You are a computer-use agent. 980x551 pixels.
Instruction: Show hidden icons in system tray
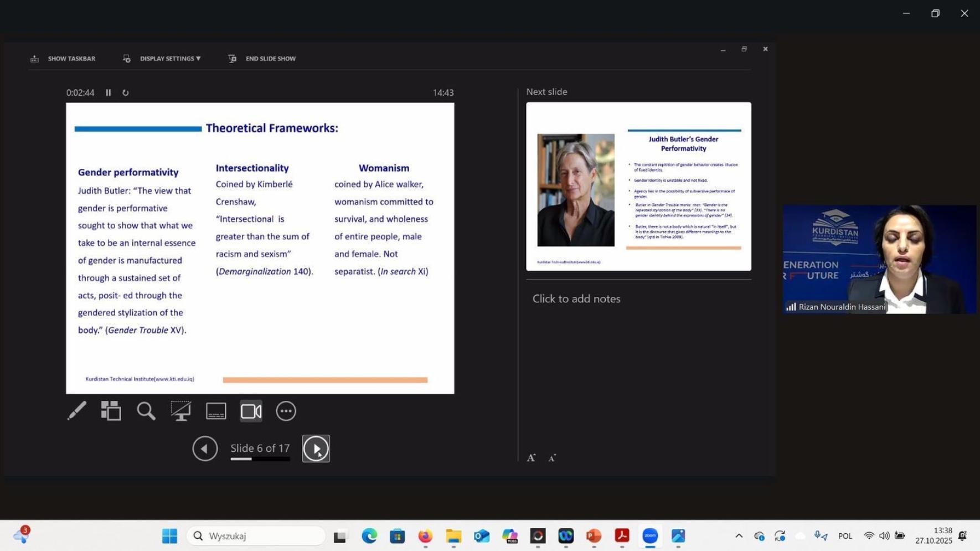coord(739,535)
